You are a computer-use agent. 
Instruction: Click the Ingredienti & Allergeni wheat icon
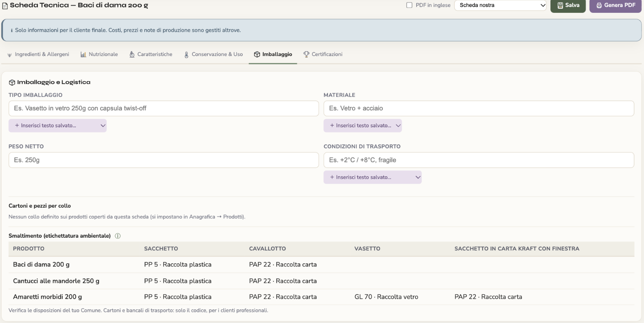[9, 55]
